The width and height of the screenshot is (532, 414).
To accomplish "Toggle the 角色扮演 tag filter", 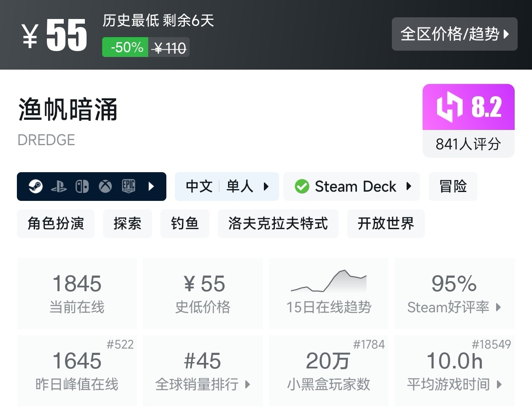I will click(55, 224).
